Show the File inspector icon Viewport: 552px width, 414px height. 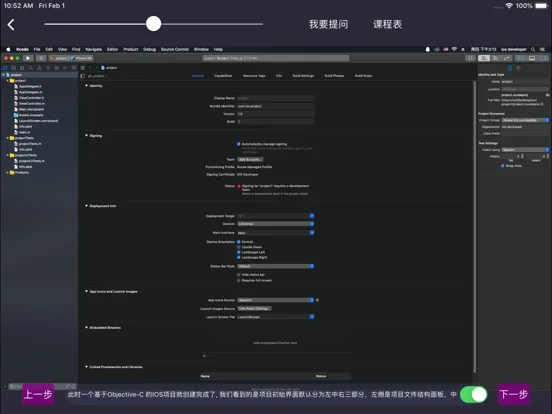tap(510, 68)
